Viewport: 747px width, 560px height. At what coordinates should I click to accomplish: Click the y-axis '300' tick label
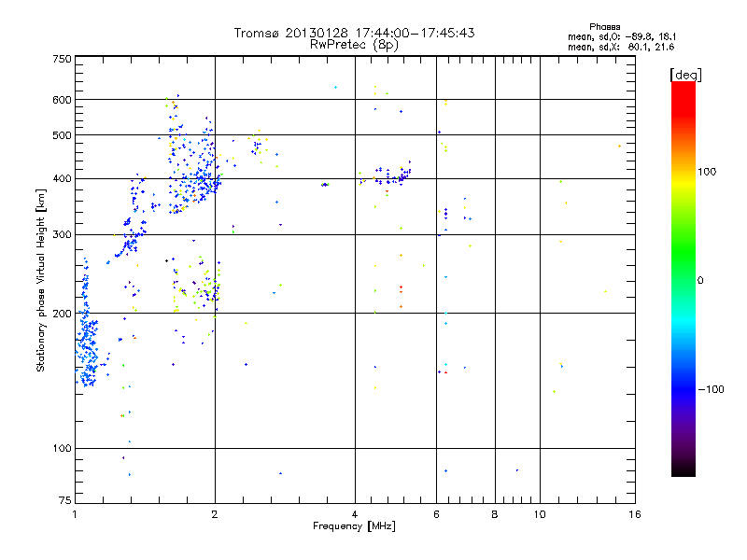pos(62,235)
